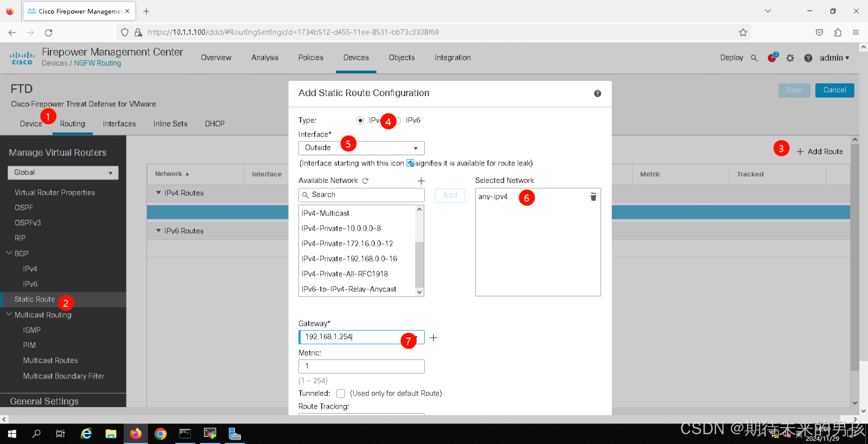This screenshot has height=444, width=868.
Task: Click the Available Network search field
Action: coord(361,195)
